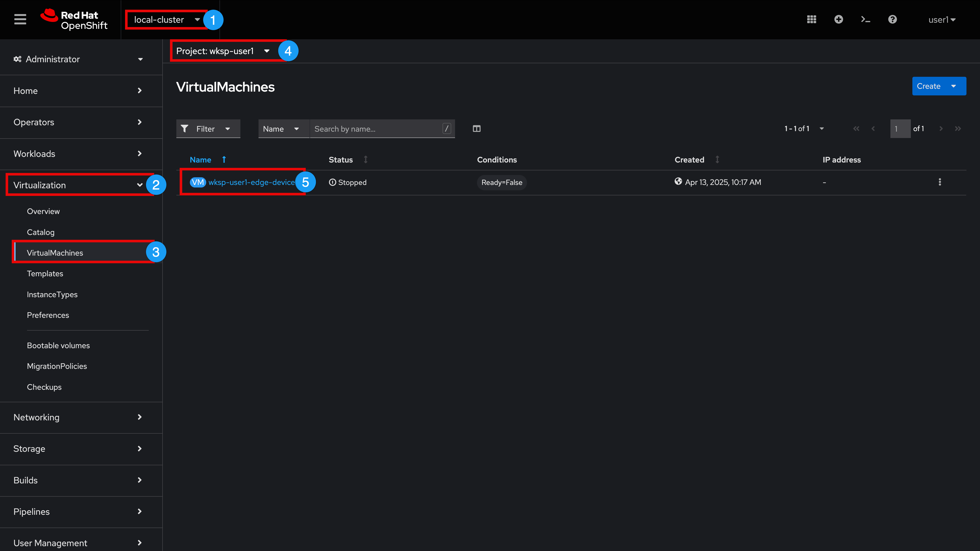Open the web terminal icon

(865, 19)
